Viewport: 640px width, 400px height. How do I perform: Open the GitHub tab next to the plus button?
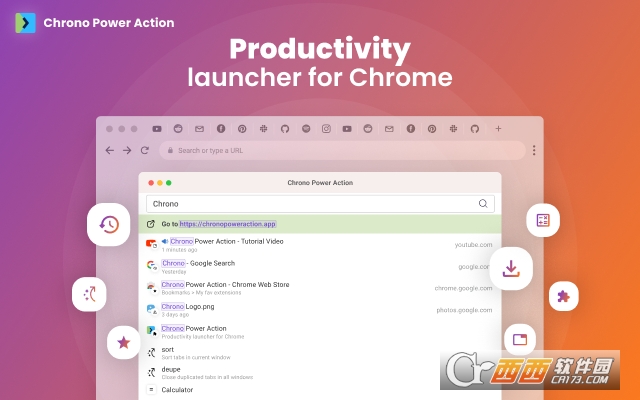[475, 129]
